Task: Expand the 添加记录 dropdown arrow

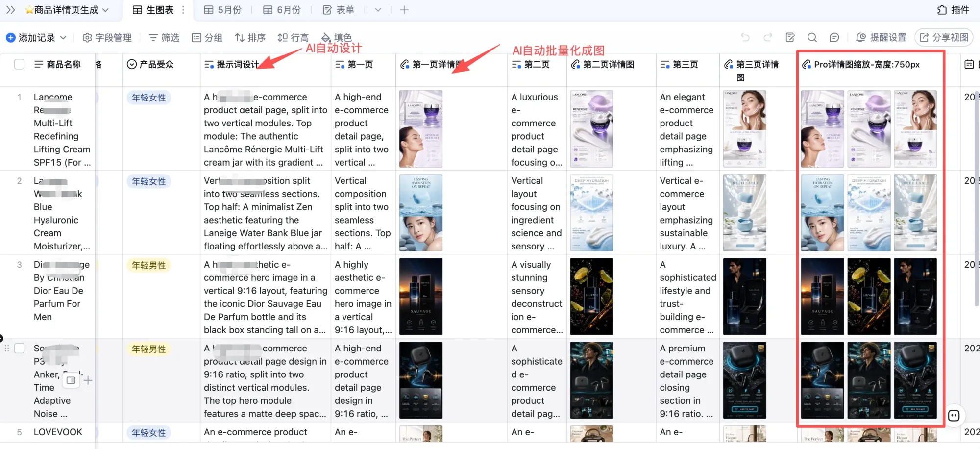Action: [63, 38]
